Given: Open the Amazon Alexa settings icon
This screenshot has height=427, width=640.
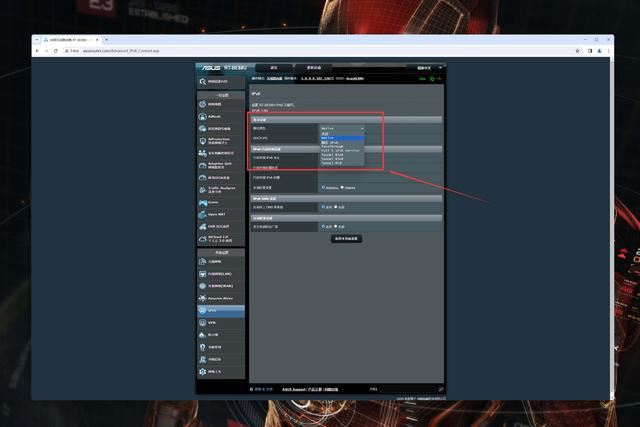Looking at the screenshot, I should 203,298.
